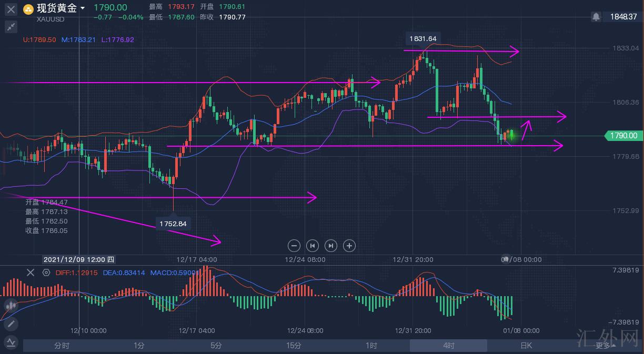Expand the 更多 timeframe menu

click(x=603, y=346)
